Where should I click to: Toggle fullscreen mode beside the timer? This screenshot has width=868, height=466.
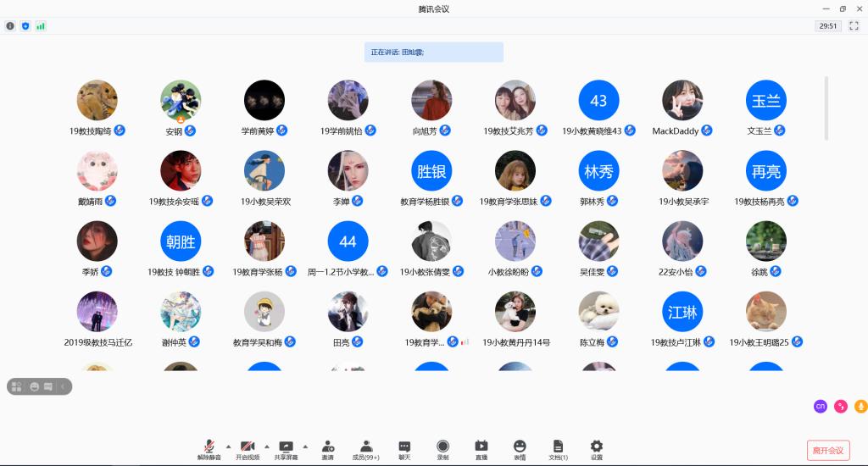[x=854, y=26]
